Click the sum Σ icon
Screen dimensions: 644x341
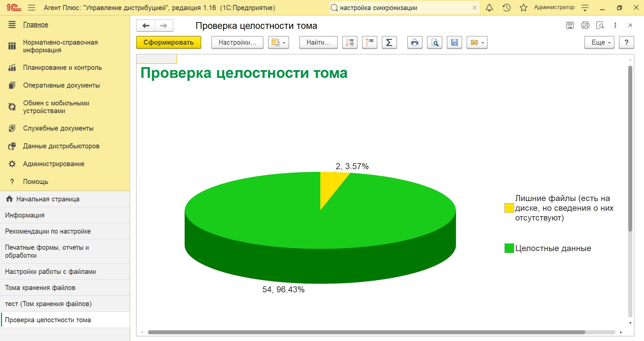389,42
